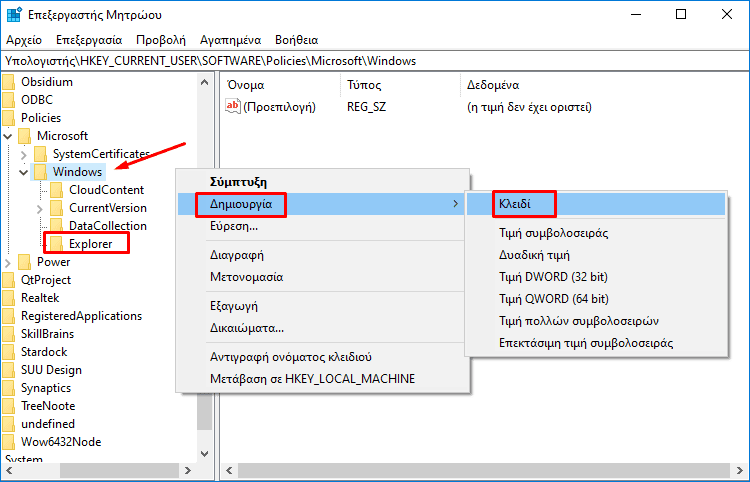Expand the CurrentVersion key
The height and width of the screenshot is (482, 750).
(40, 208)
